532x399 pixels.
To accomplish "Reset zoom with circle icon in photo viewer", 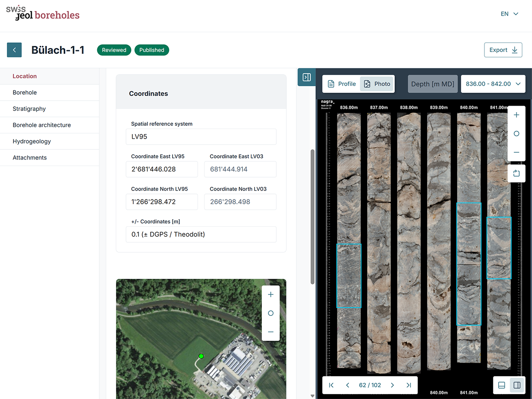I will click(x=516, y=133).
